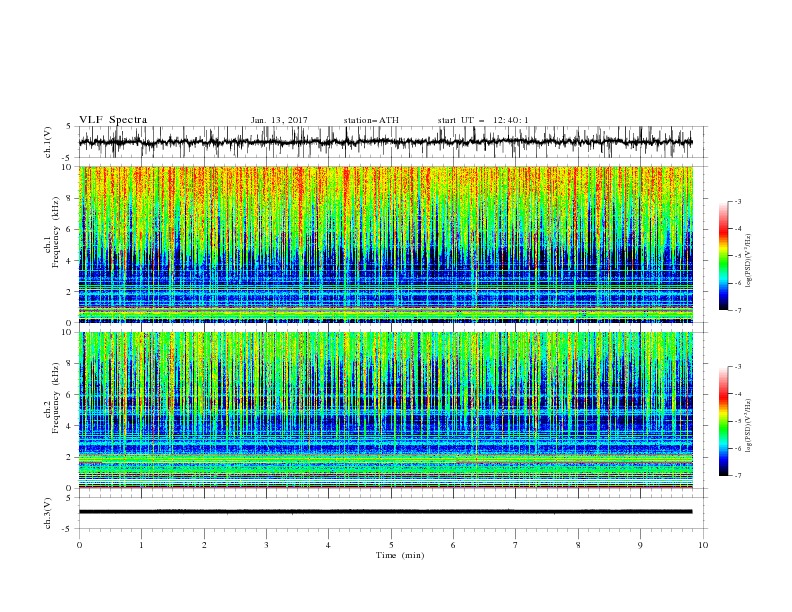
Task: Click inside the ch.2 spectrogram panel
Action: pos(385,410)
